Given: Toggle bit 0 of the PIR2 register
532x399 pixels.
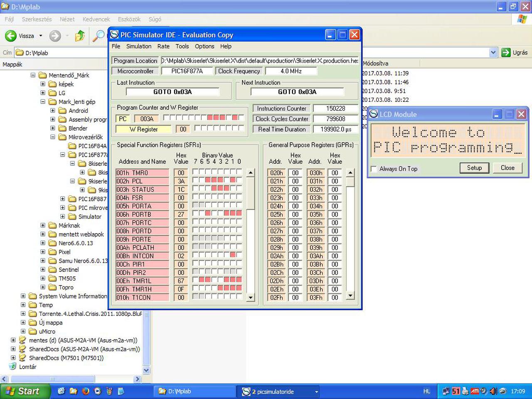Looking at the screenshot, I should (239, 271).
